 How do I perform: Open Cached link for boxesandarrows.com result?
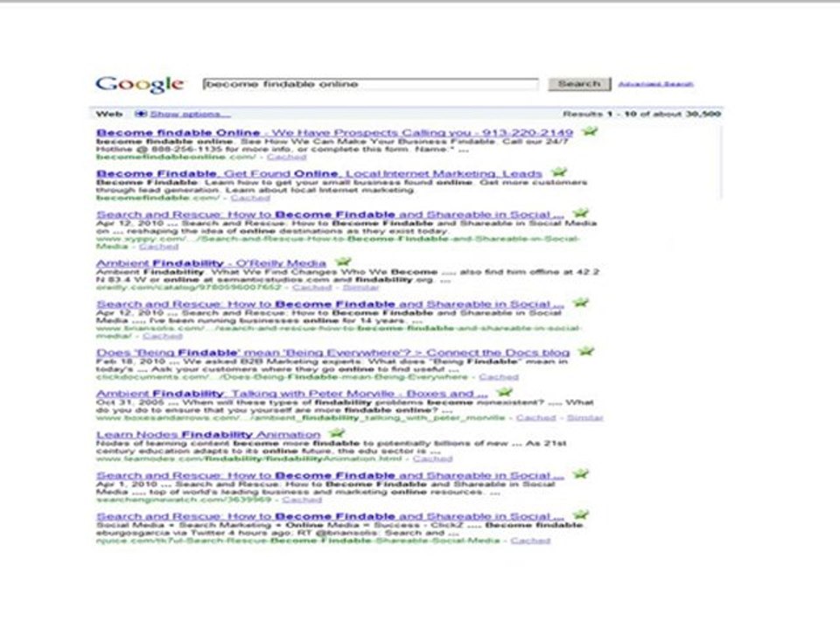536,418
